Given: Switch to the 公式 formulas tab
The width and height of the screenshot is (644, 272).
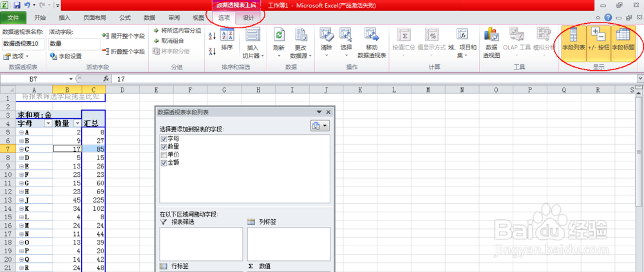Looking at the screenshot, I should 125,18.
